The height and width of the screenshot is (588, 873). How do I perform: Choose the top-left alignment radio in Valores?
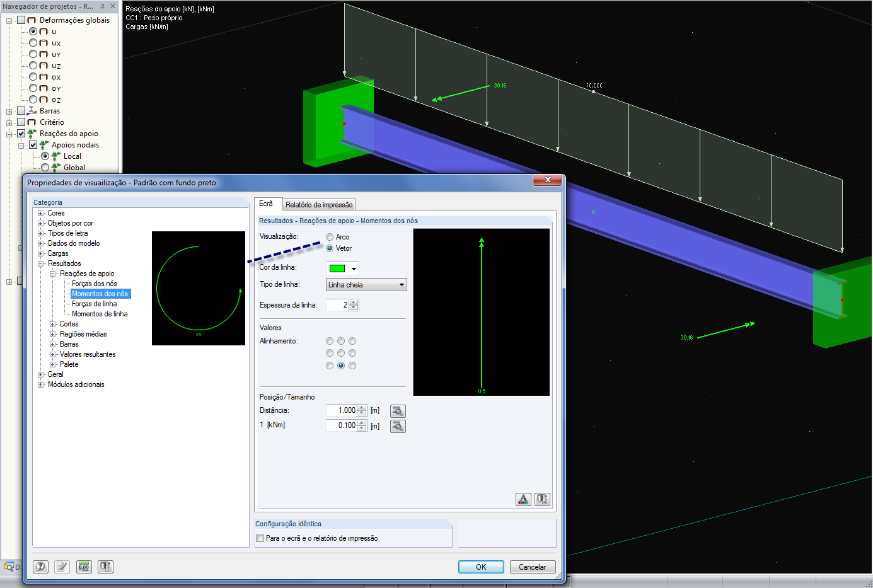[330, 341]
